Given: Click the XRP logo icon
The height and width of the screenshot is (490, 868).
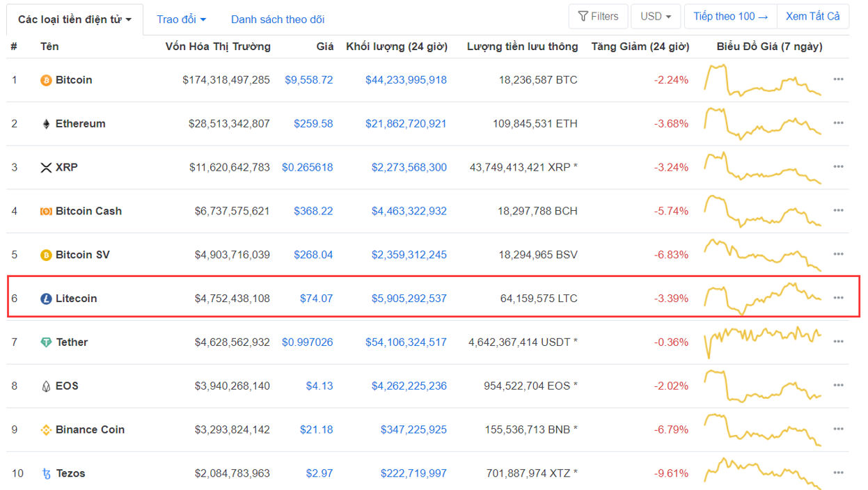Looking at the screenshot, I should (46, 168).
